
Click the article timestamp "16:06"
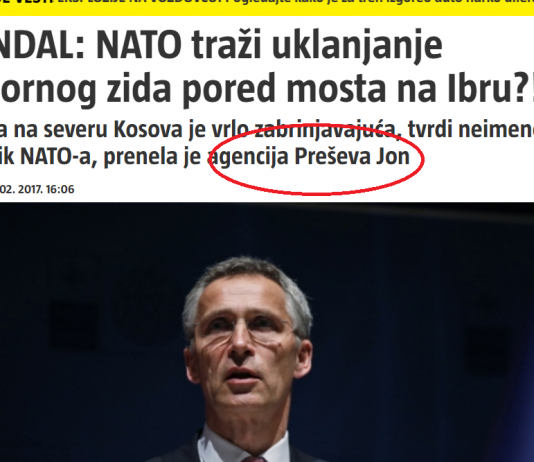click(x=60, y=189)
